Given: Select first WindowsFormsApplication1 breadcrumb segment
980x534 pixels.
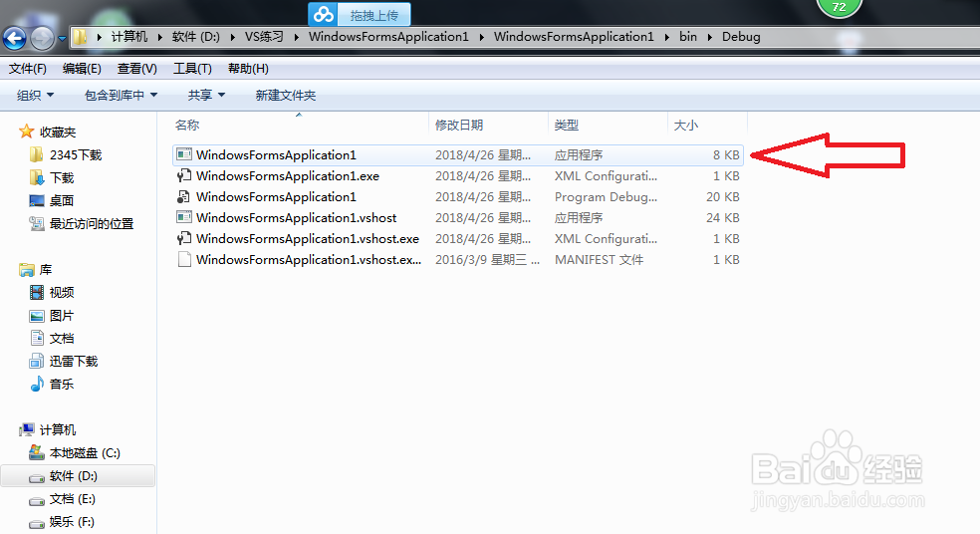Looking at the screenshot, I should [x=388, y=37].
